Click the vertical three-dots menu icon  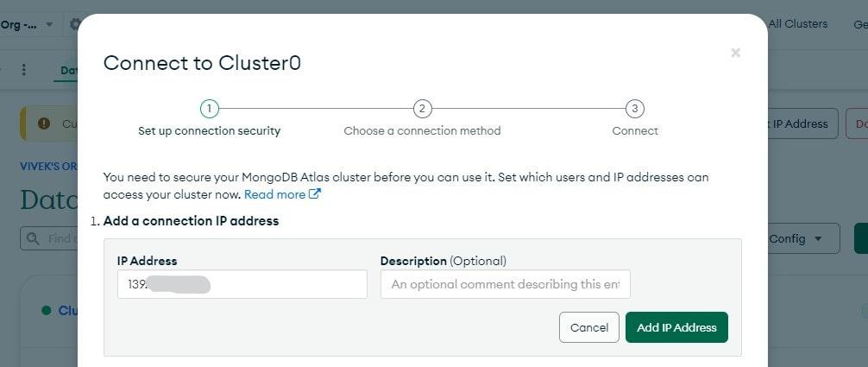(24, 70)
